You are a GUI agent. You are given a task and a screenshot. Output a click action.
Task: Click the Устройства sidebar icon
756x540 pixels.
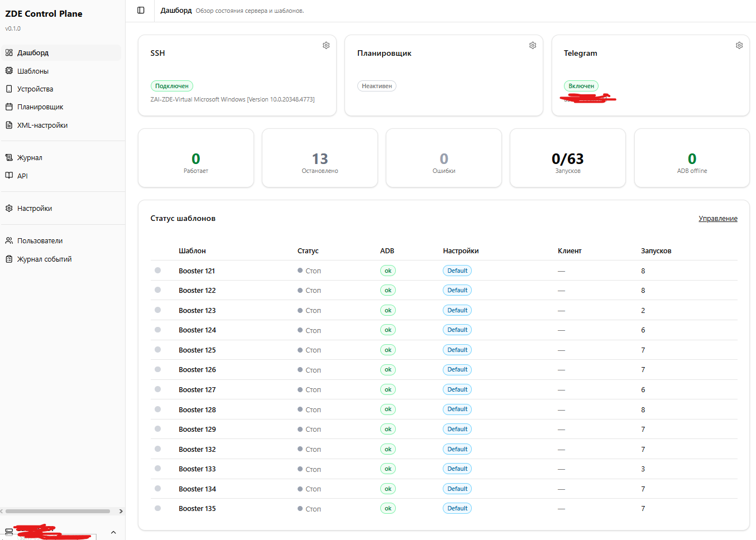pyautogui.click(x=9, y=89)
